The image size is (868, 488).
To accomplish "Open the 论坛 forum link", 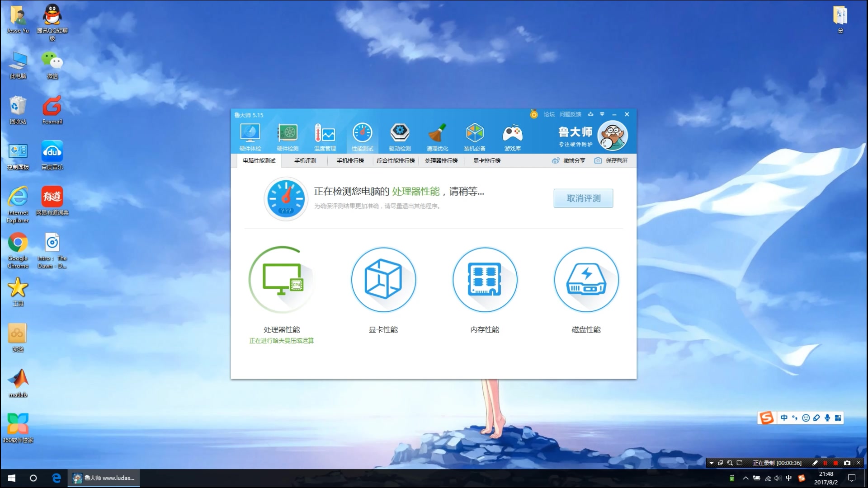I will tap(549, 114).
